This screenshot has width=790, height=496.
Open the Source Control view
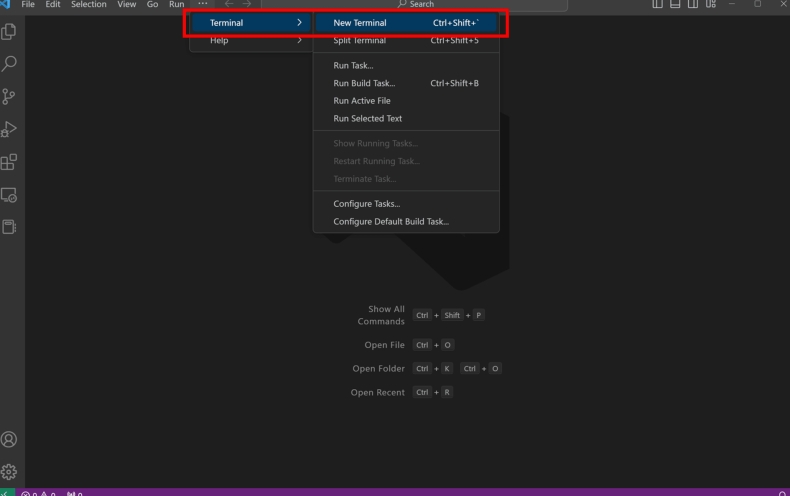11,97
